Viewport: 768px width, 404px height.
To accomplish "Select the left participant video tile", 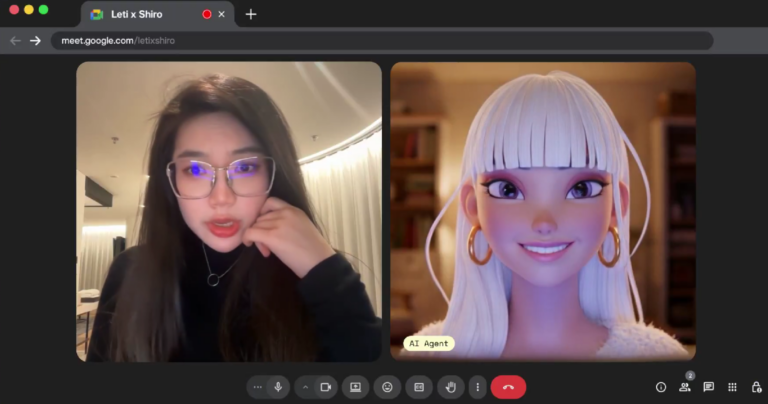I will [229, 212].
